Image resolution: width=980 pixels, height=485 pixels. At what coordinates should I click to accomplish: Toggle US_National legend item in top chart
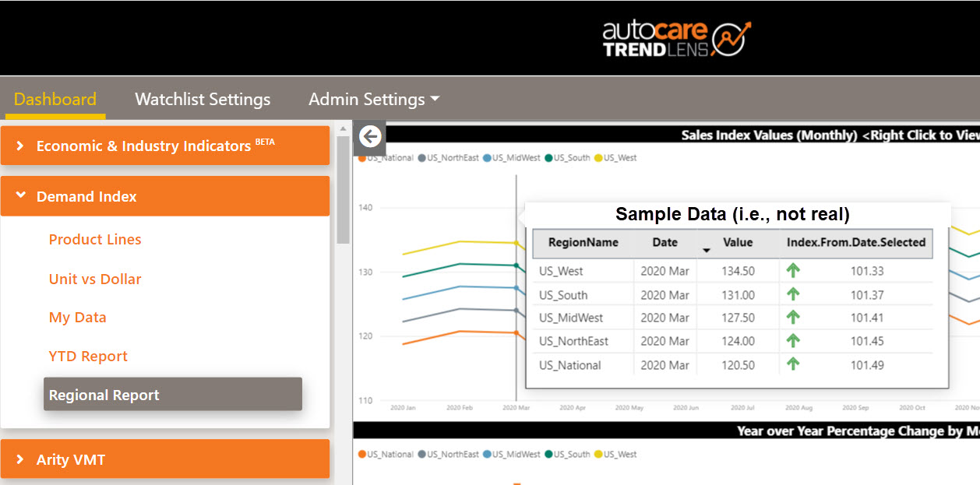386,158
